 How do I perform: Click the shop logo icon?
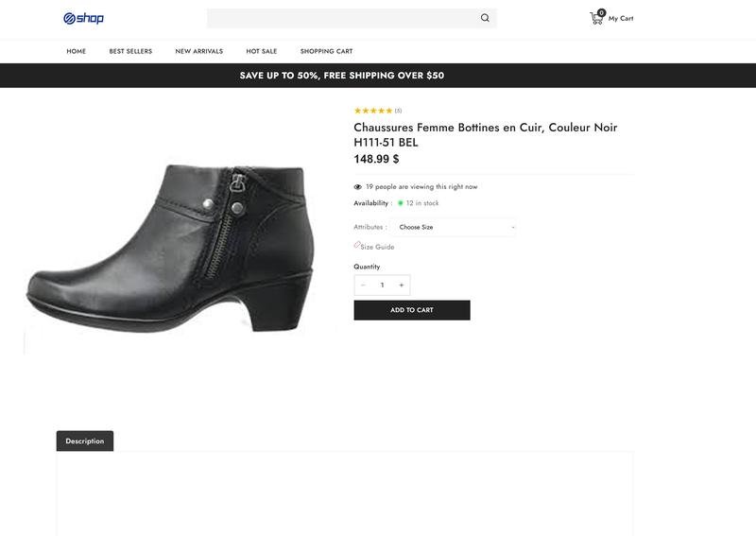[70, 18]
